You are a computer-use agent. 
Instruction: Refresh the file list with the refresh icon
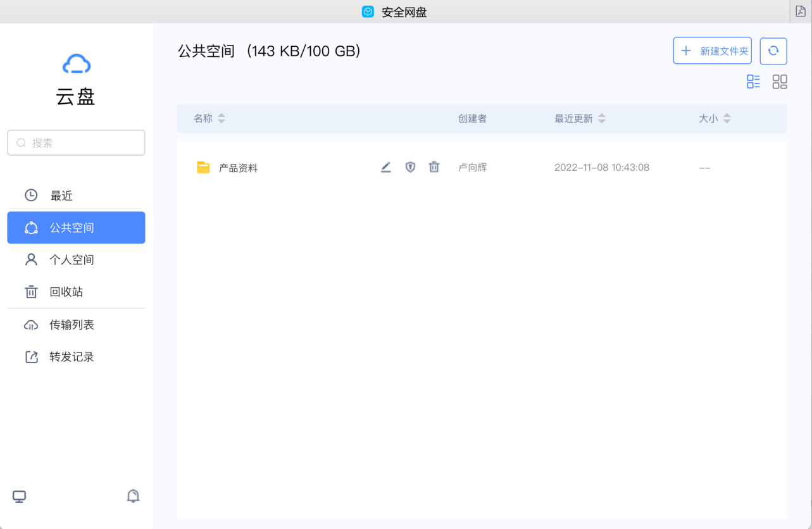[x=773, y=51]
